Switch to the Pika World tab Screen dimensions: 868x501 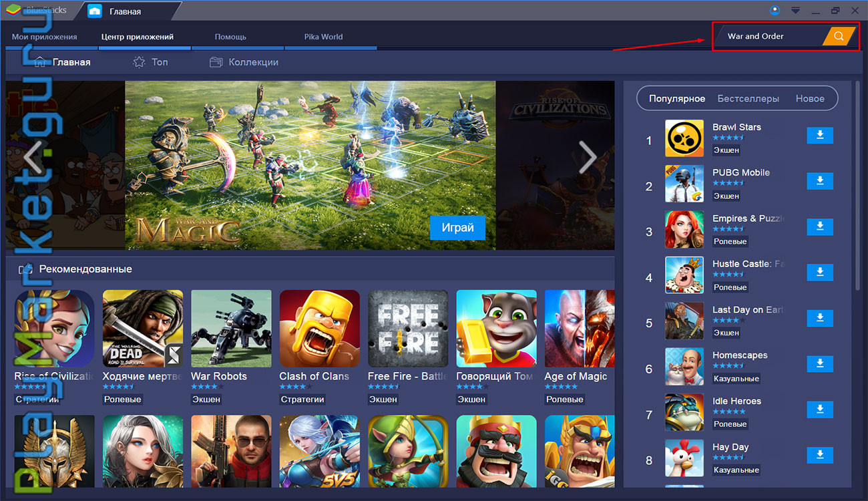pos(323,37)
